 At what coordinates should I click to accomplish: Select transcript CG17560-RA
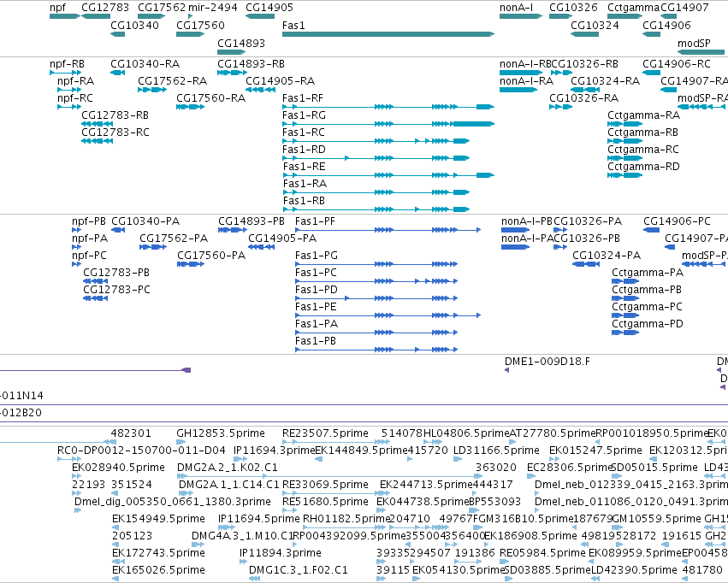[x=191, y=107]
